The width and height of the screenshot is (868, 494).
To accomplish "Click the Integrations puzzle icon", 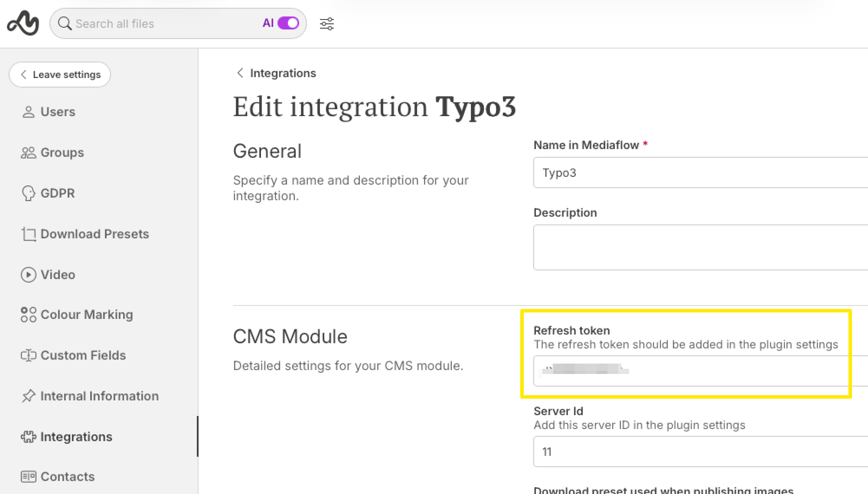I will pos(28,437).
